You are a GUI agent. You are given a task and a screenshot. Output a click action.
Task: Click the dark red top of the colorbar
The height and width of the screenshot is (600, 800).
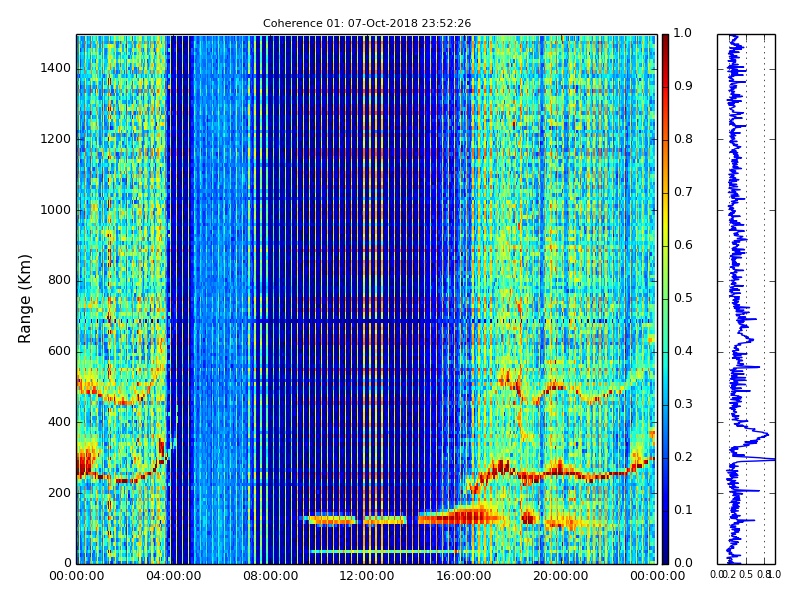[665, 41]
